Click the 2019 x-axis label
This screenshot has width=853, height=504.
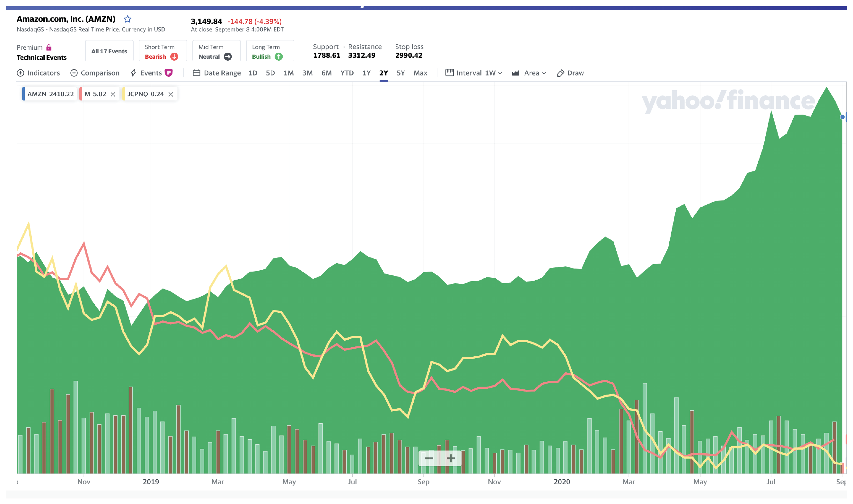coord(151,482)
